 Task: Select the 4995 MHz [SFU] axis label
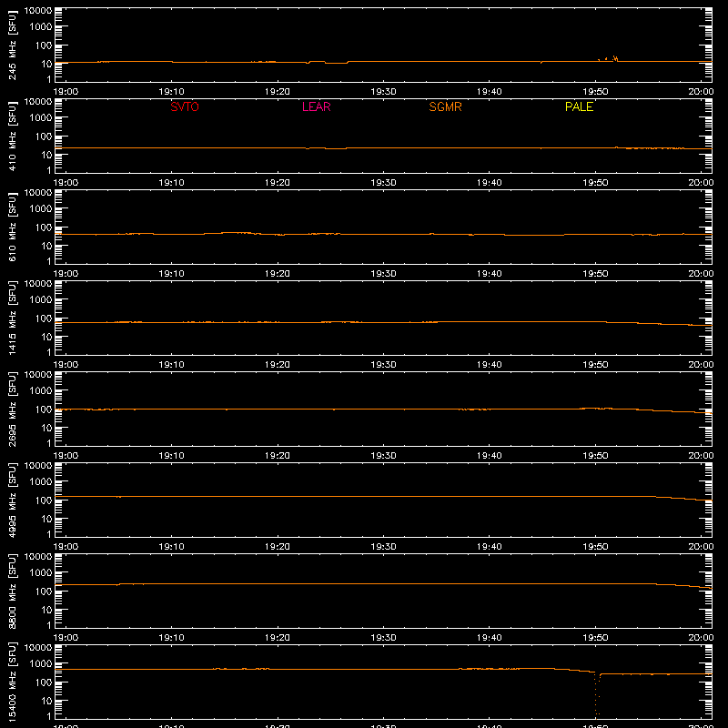click(x=12, y=500)
